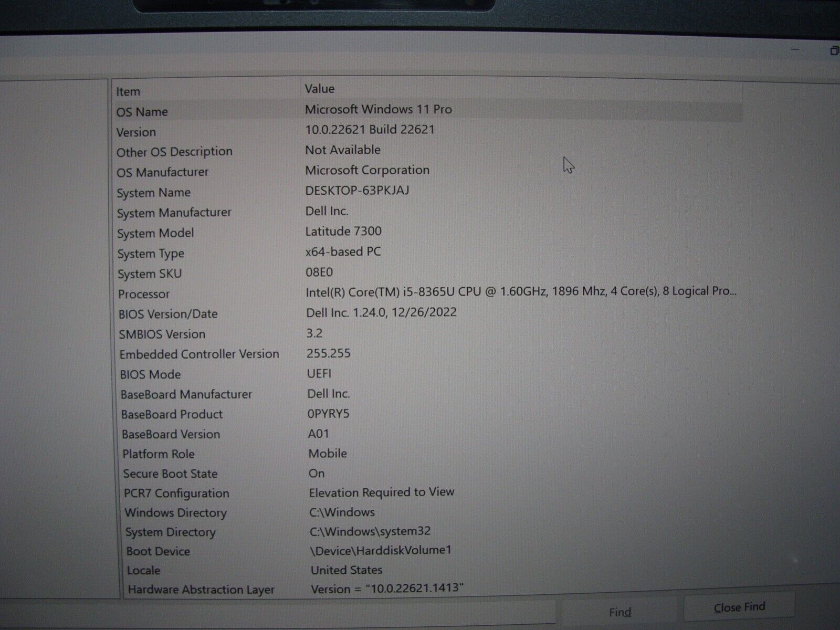Select the Intel Core i5-8365U value
Viewport: 840px width, 630px height.
click(x=521, y=291)
